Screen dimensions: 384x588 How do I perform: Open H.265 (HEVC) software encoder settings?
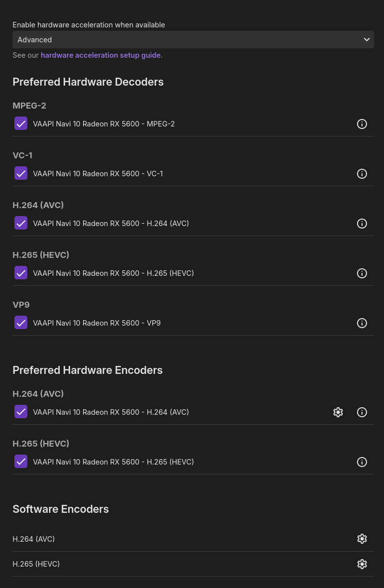pos(362,564)
